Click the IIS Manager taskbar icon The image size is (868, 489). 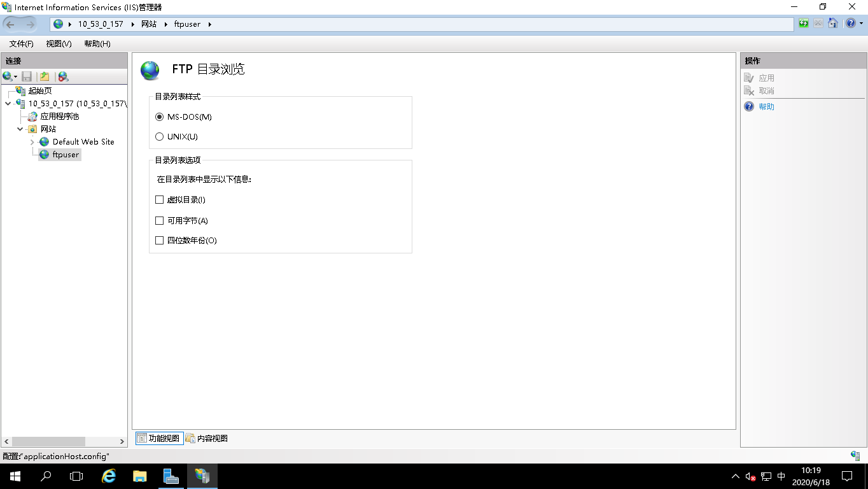click(x=202, y=476)
